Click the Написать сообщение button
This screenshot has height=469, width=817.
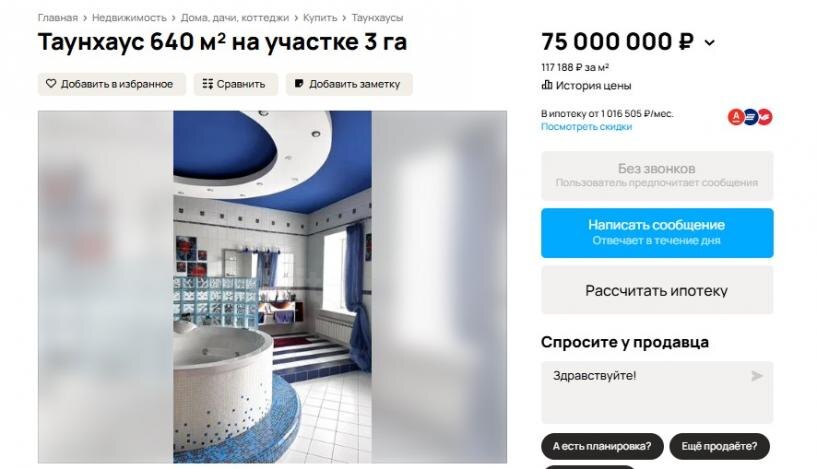click(657, 232)
